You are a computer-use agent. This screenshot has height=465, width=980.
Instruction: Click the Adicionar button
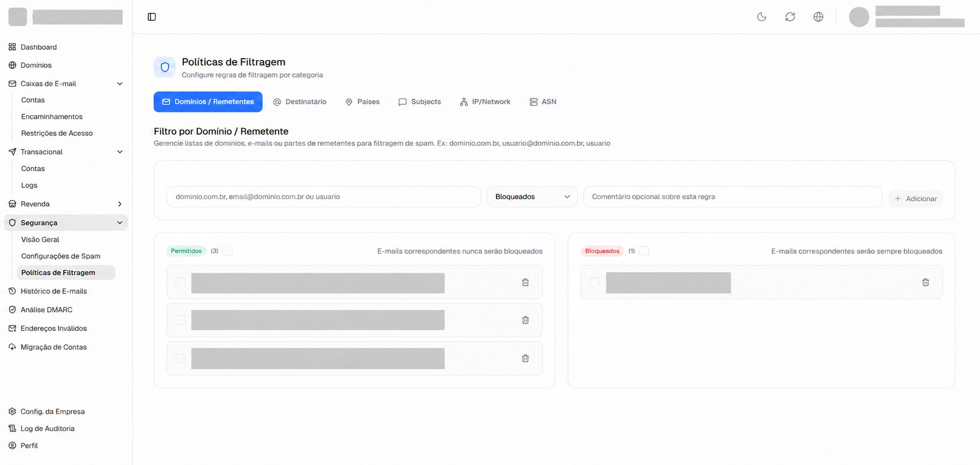915,199
